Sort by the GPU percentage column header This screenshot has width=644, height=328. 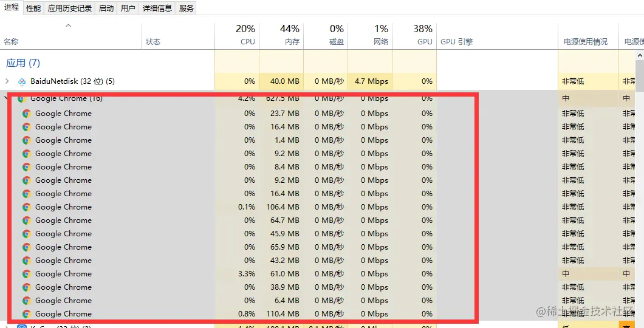pyautogui.click(x=414, y=36)
